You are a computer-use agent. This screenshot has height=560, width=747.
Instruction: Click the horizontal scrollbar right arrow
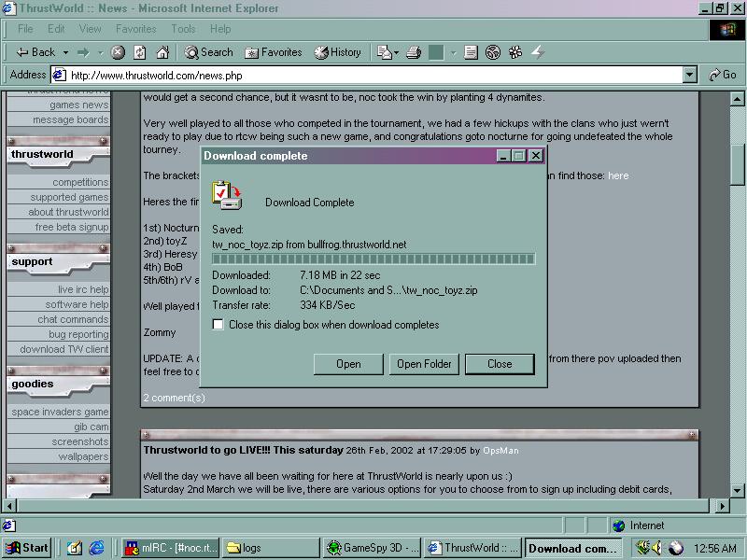723,506
